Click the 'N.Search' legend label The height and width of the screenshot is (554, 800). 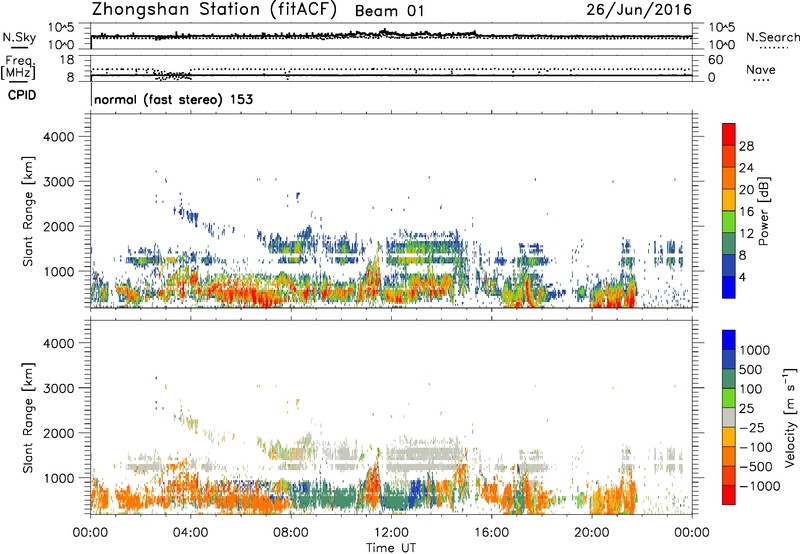coord(772,37)
